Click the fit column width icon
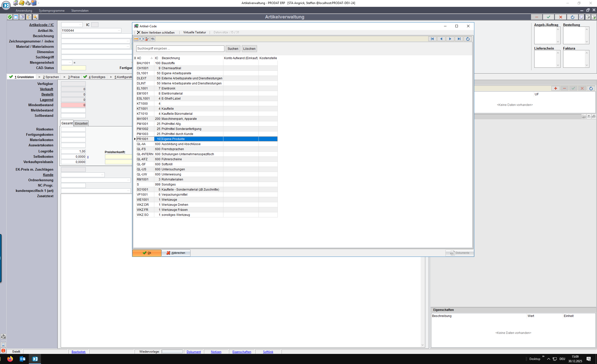This screenshot has height=364, width=597. [x=142, y=39]
